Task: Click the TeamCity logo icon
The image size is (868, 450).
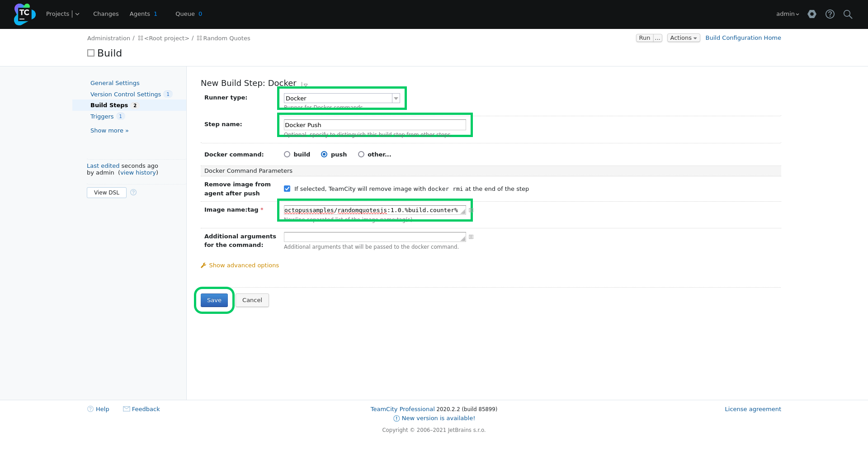Action: [x=25, y=14]
